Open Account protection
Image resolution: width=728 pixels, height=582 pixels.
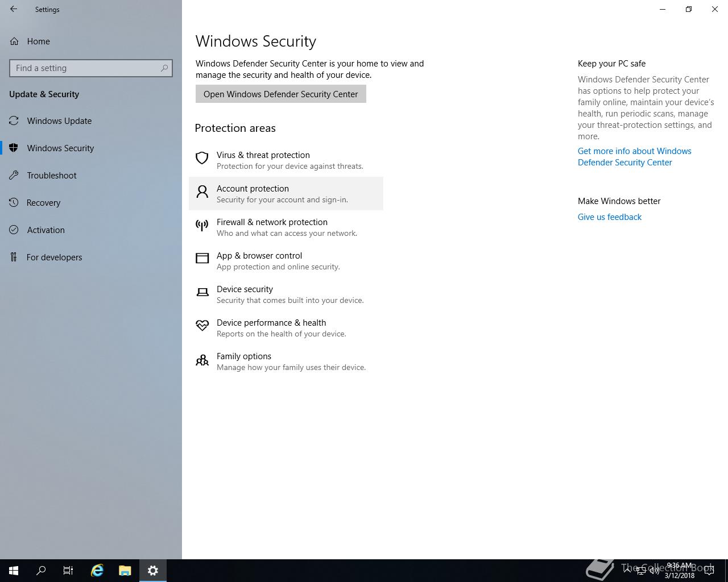(286, 194)
